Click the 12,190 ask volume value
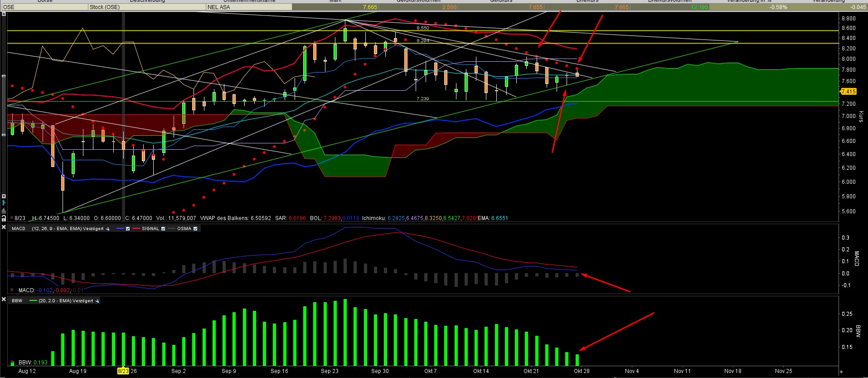This screenshot has height=378, width=868. tap(700, 7)
